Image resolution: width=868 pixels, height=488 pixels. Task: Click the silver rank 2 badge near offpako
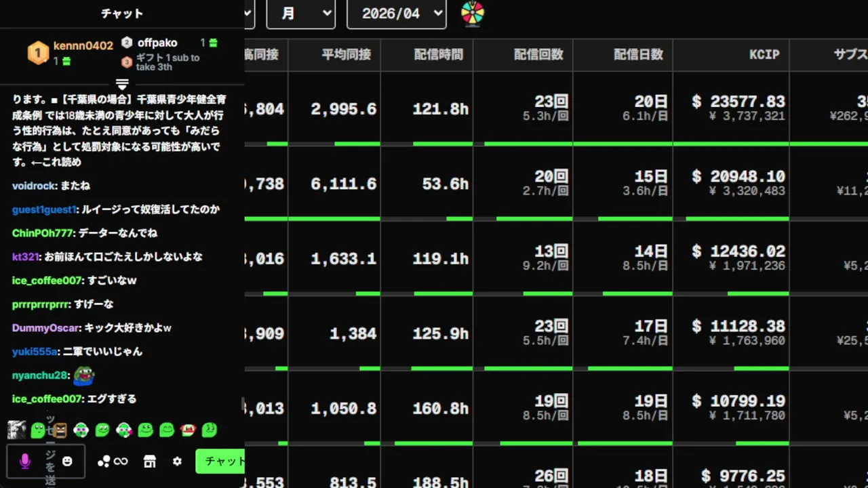pyautogui.click(x=127, y=43)
